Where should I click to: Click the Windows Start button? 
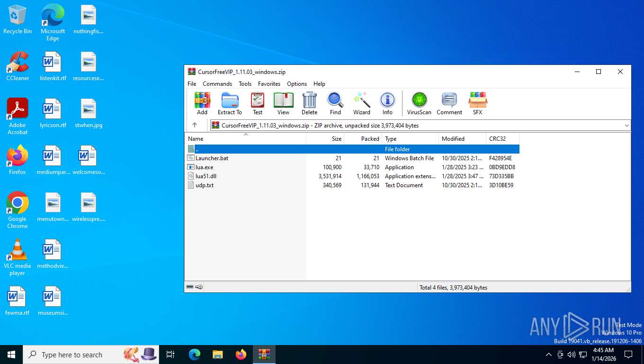point(11,355)
